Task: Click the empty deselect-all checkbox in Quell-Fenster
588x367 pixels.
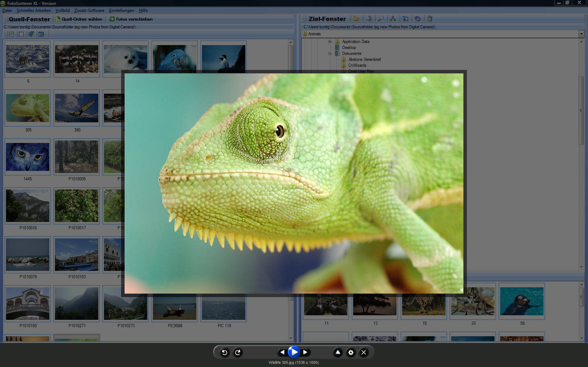Action: point(21,34)
